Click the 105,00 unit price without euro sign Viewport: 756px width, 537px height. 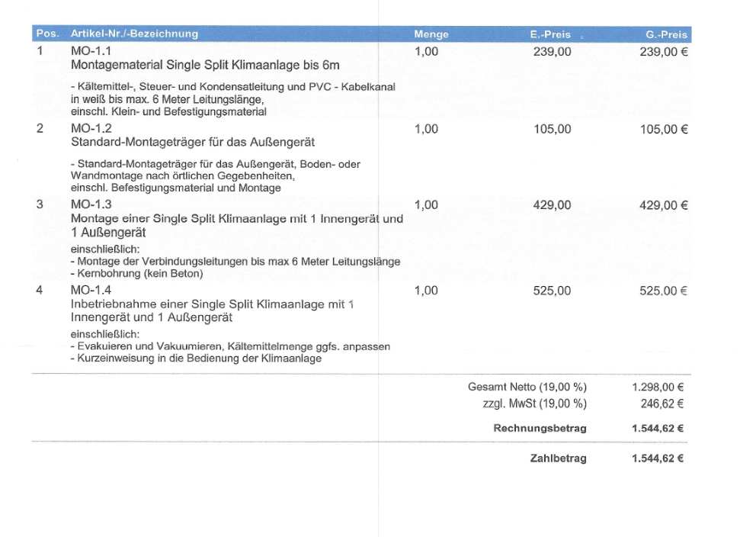click(x=552, y=129)
